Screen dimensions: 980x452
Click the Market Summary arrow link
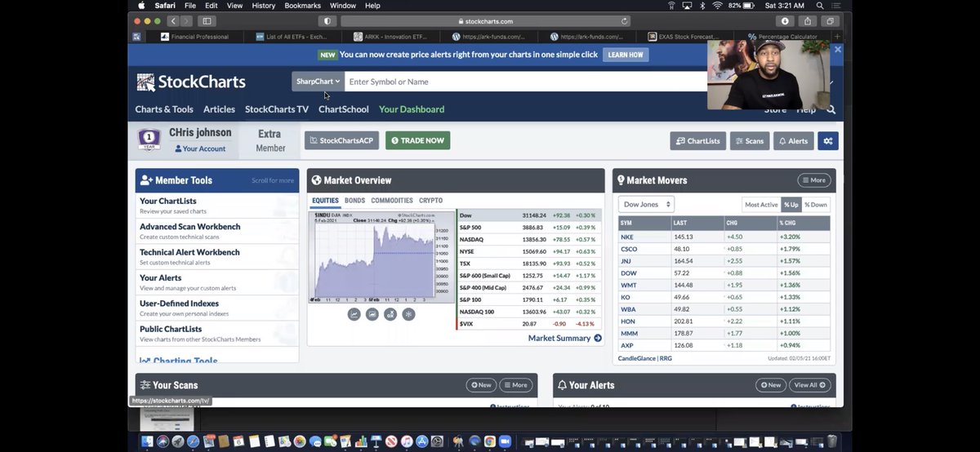pyautogui.click(x=565, y=338)
